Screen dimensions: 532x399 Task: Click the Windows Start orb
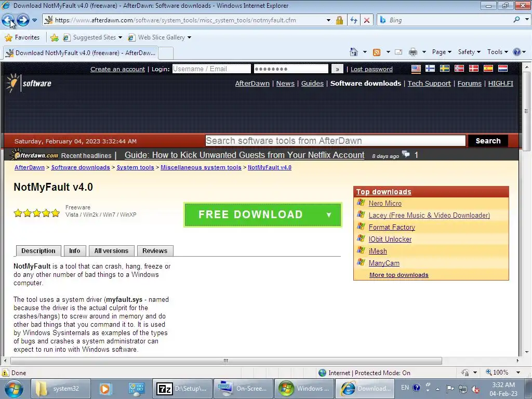pos(14,389)
